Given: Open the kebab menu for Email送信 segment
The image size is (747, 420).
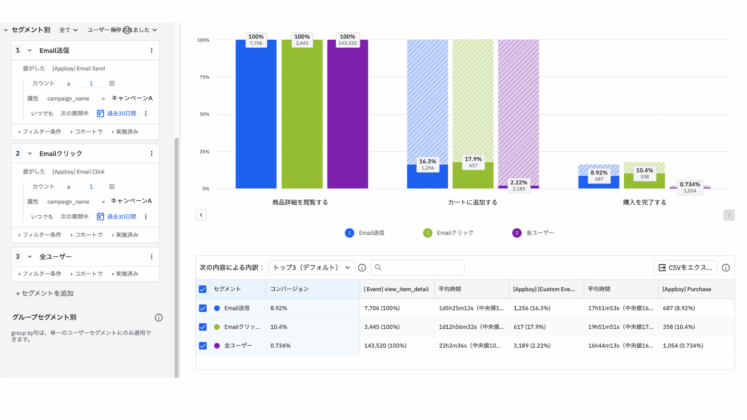Looking at the screenshot, I should coord(151,50).
